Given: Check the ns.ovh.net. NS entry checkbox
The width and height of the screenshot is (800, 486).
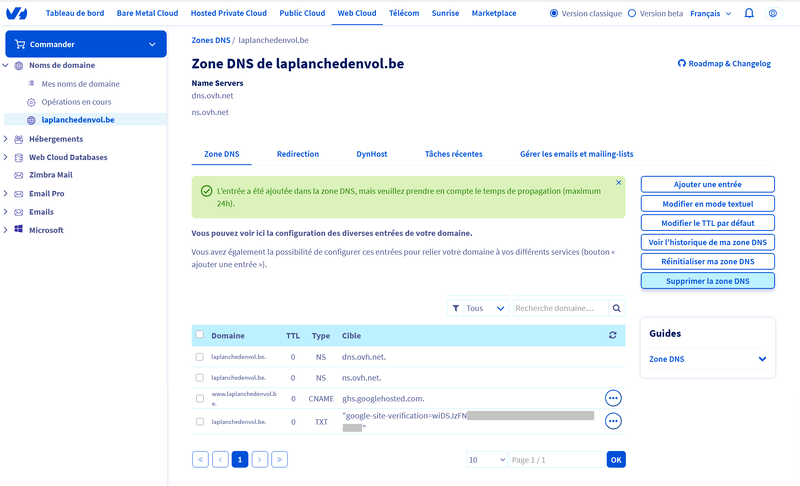Looking at the screenshot, I should (199, 378).
